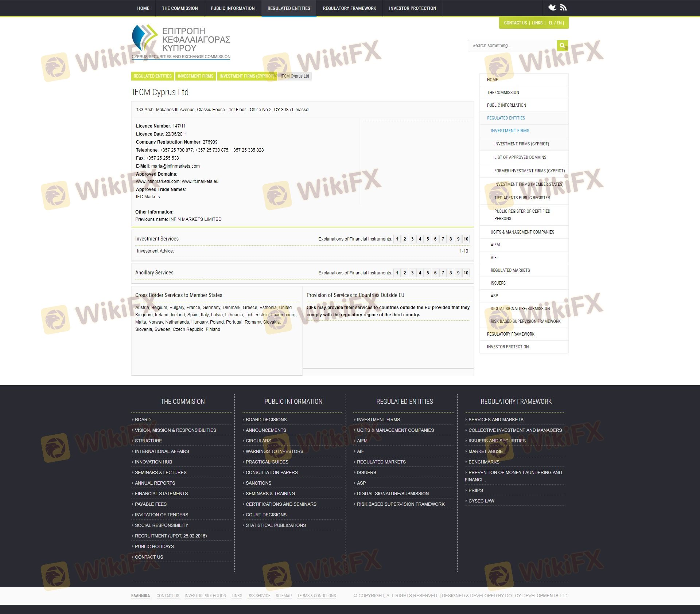Screen dimensions: 700x614
Task: Open the Investor Protection top menu
Action: pos(412,8)
